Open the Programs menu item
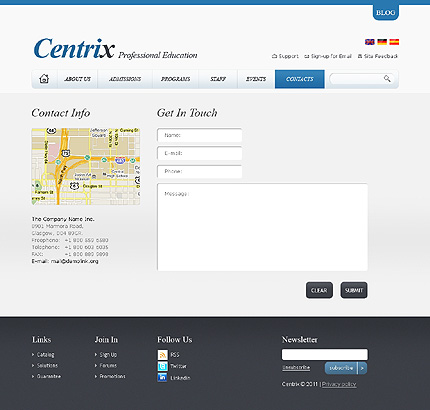This screenshot has height=410, width=430. [175, 79]
